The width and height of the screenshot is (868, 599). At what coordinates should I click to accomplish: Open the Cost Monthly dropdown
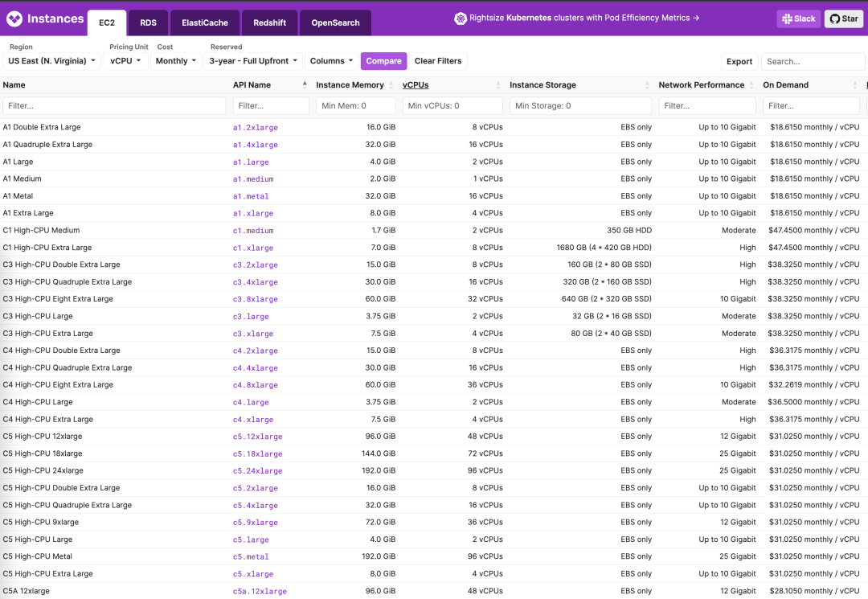click(x=176, y=61)
